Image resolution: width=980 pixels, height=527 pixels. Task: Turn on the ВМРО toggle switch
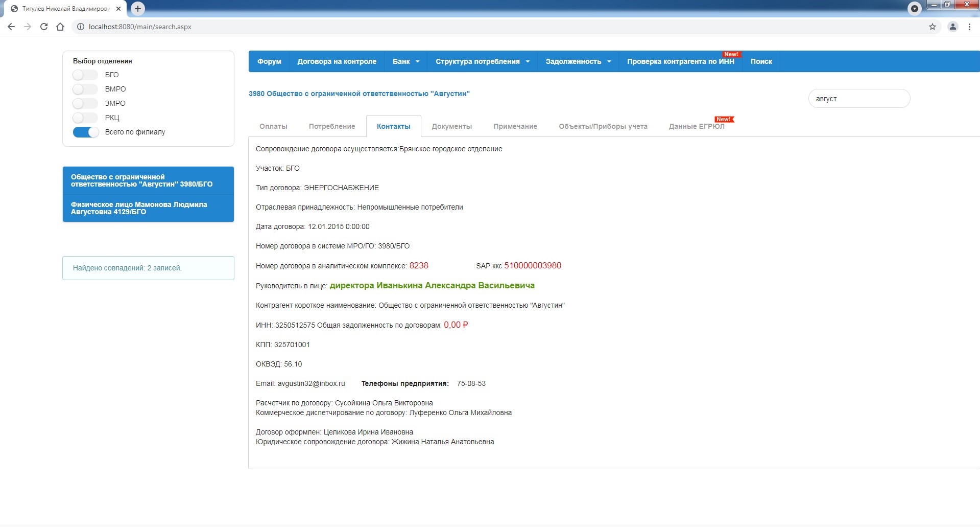(x=85, y=89)
